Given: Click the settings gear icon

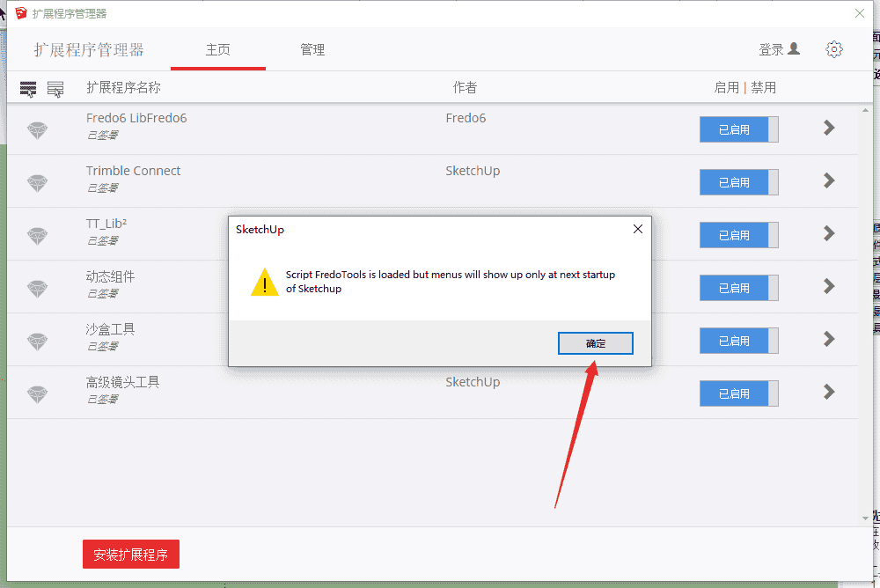Looking at the screenshot, I should coord(834,49).
